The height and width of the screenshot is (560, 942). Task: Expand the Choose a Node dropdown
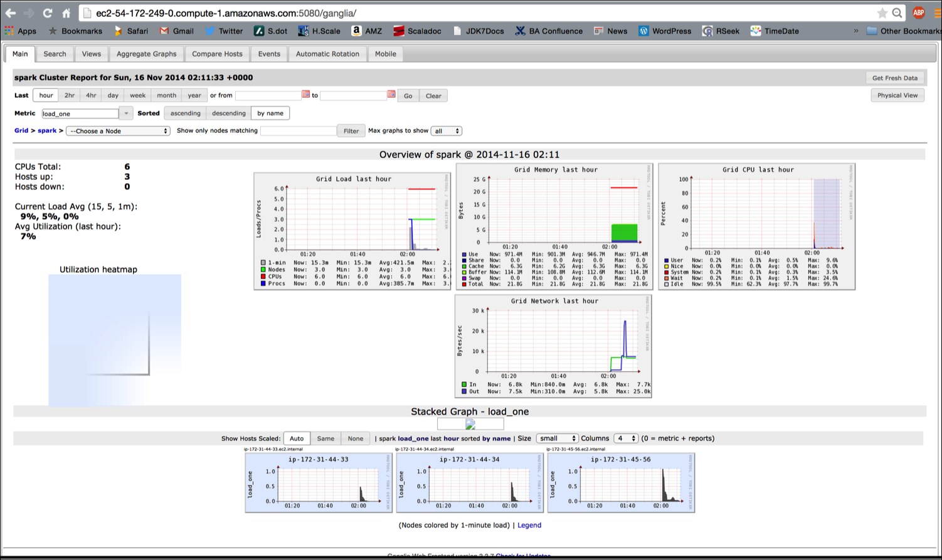coord(118,131)
